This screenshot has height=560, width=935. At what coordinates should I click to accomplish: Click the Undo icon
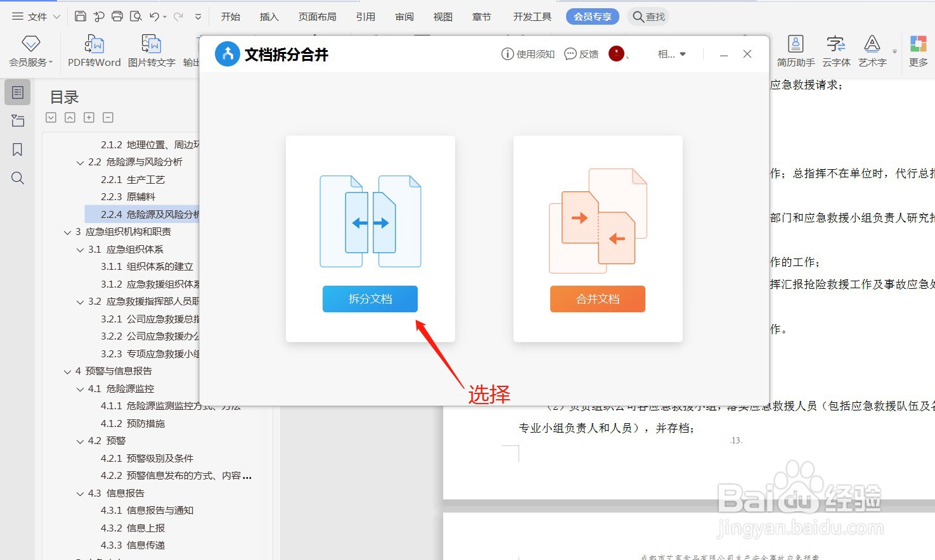click(154, 16)
